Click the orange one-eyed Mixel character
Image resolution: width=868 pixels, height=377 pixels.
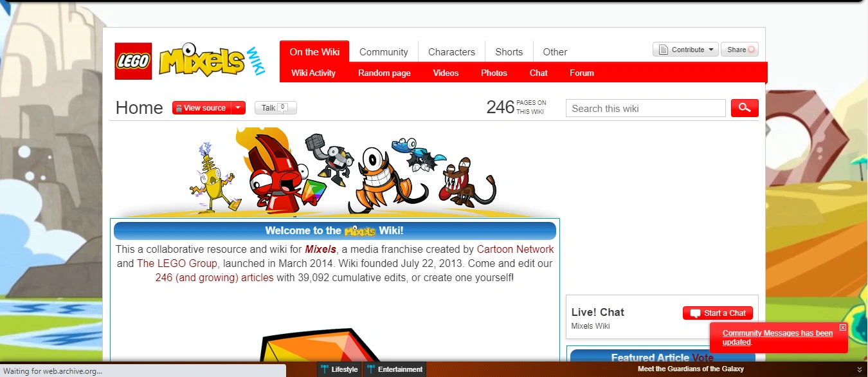tap(386, 181)
